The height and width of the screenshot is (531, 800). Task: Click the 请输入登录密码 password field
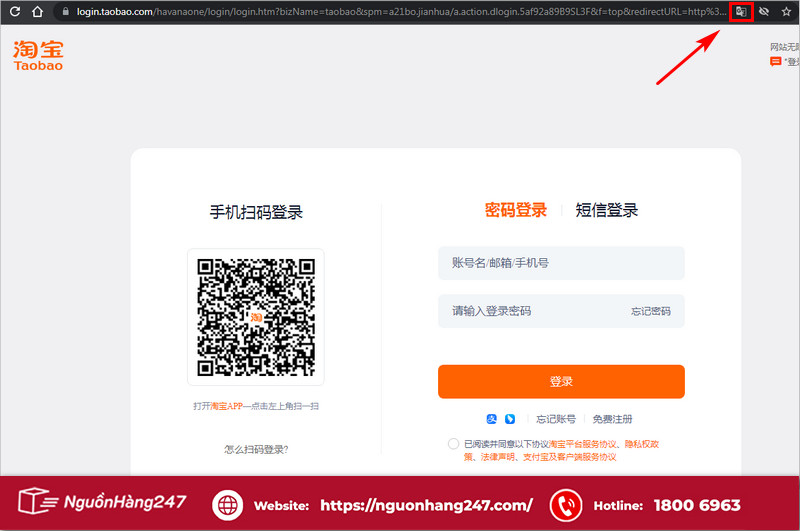[561, 311]
